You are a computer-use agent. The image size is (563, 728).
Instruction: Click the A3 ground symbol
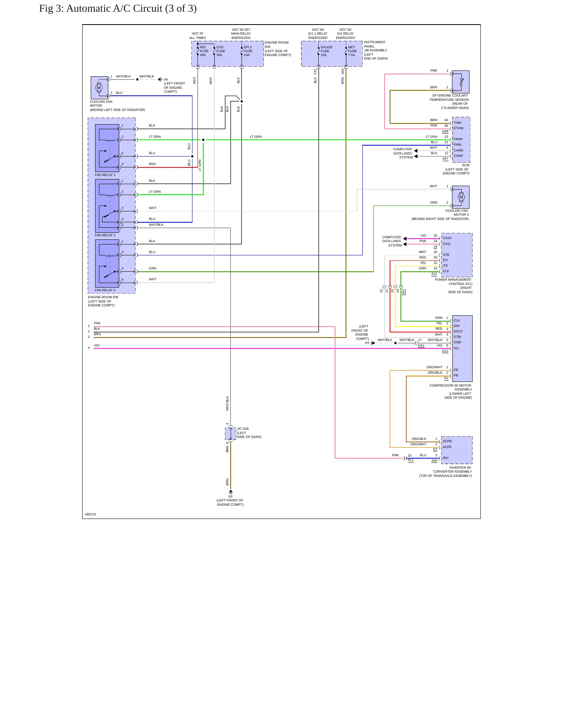231,492
